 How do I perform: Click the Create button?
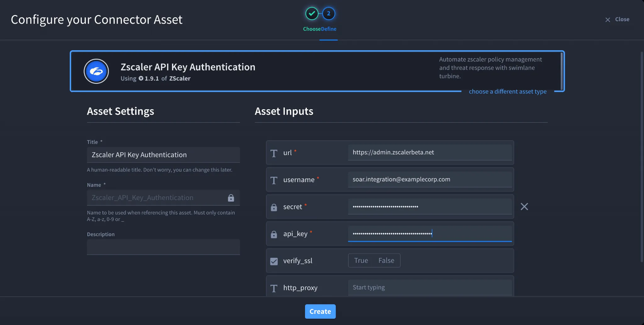coord(320,311)
